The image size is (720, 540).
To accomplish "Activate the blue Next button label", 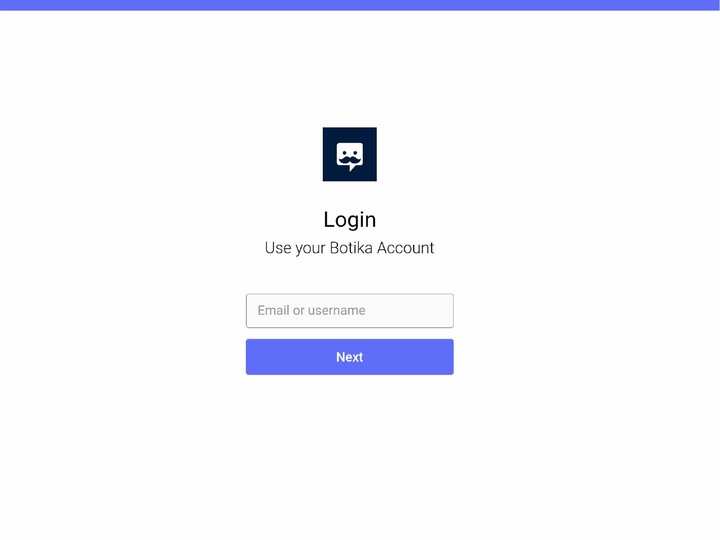I will tap(349, 357).
